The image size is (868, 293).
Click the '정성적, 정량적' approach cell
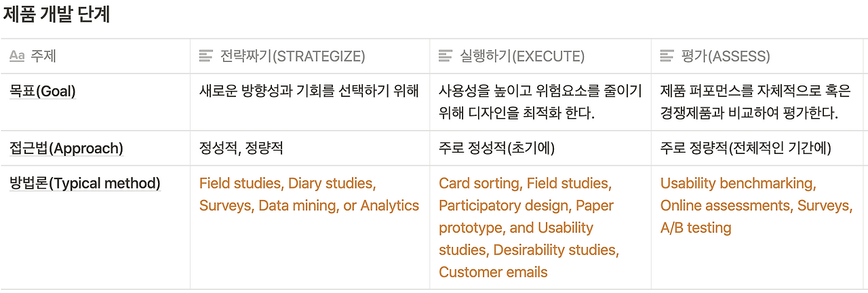point(241,149)
